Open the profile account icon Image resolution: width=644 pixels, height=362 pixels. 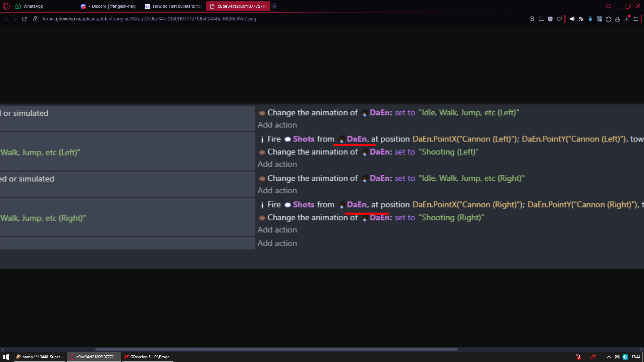pos(618,19)
